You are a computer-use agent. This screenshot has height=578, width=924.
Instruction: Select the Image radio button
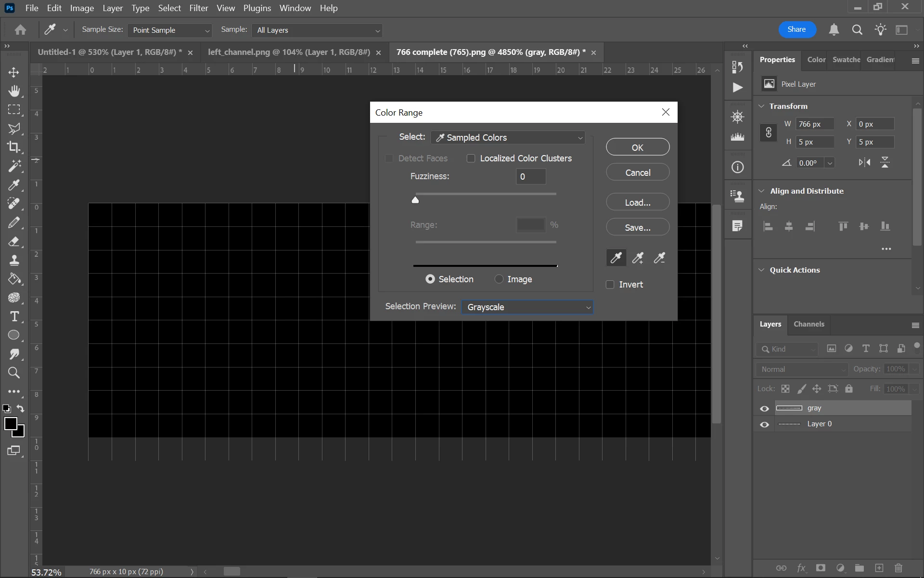tap(499, 279)
